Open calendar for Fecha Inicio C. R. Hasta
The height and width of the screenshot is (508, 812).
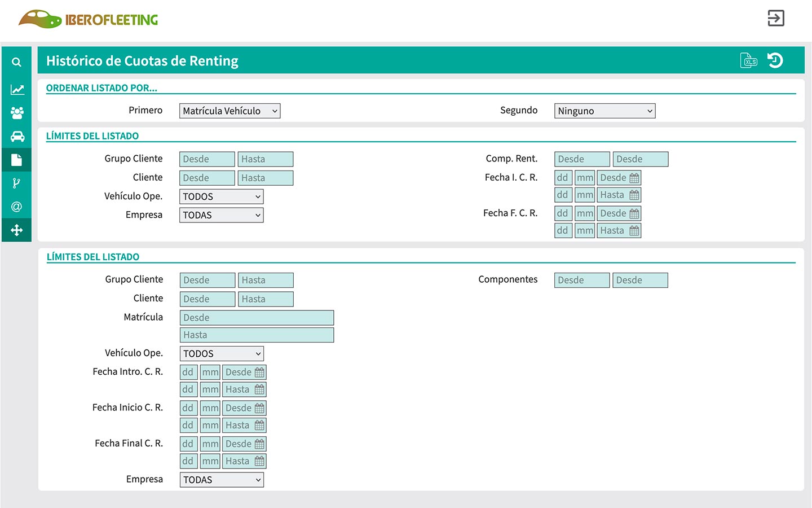coord(259,426)
